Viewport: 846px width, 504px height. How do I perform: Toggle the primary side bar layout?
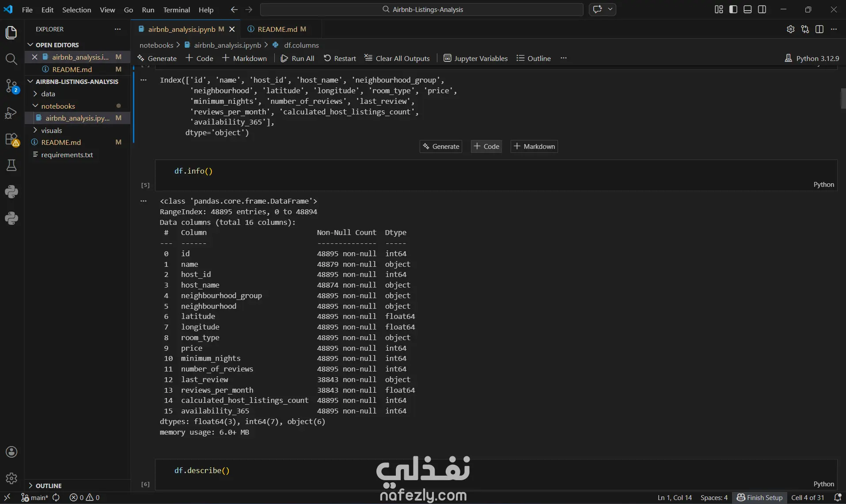(x=733, y=9)
